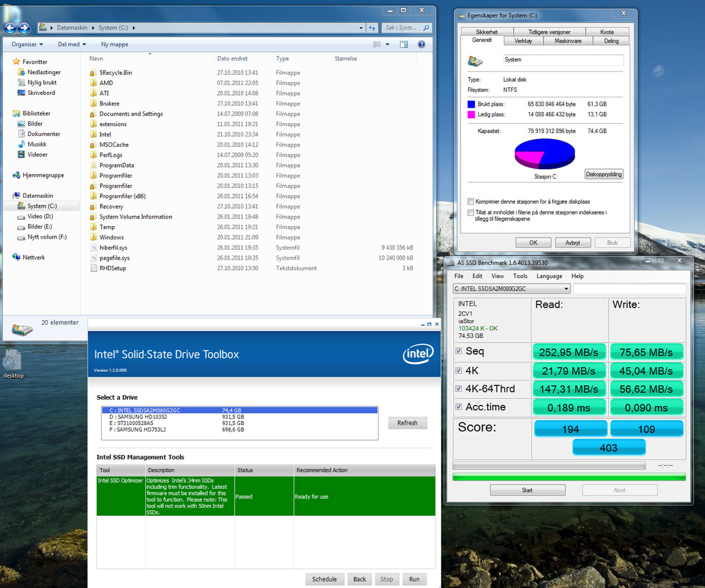Screen dimensions: 705x588
Task: Enable Komprimer denne stasjonen checkbox
Action: pos(471,202)
